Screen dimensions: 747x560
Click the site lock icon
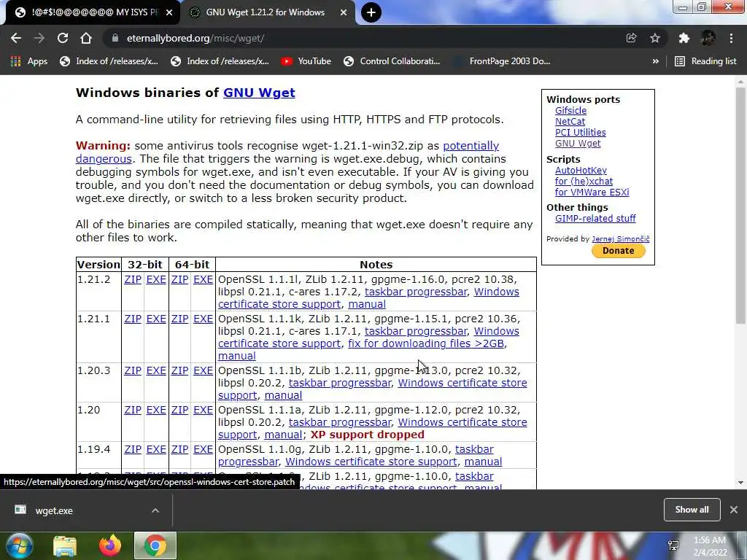[115, 38]
